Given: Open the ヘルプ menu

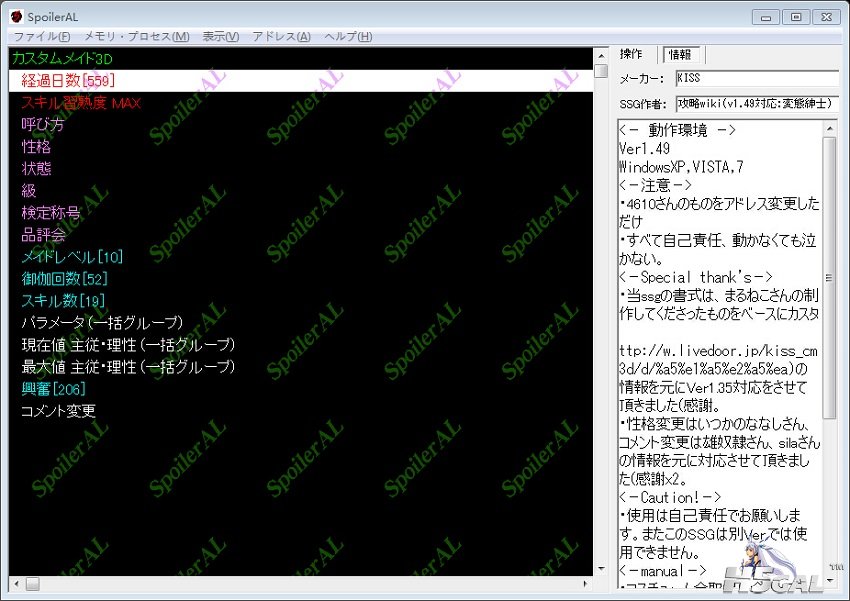Looking at the screenshot, I should coord(348,37).
